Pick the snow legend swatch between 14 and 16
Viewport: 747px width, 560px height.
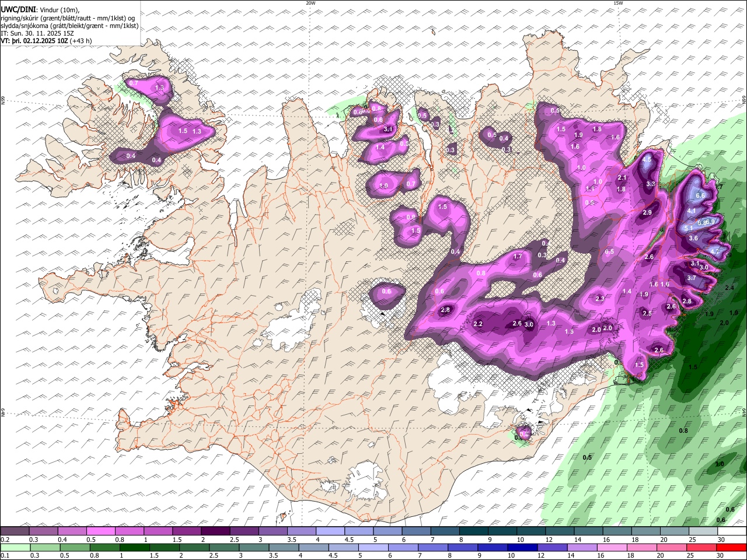coord(588,531)
